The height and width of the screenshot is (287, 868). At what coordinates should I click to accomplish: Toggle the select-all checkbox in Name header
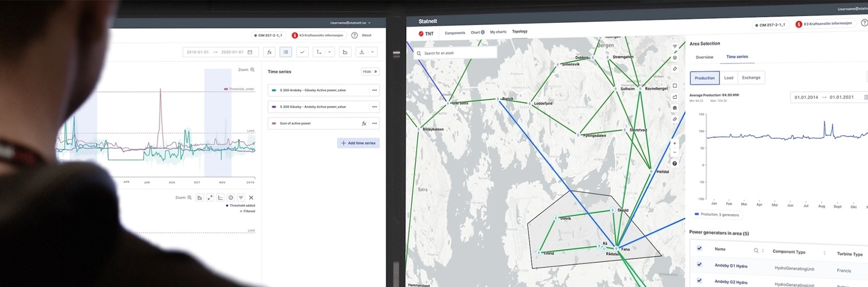[699, 249]
